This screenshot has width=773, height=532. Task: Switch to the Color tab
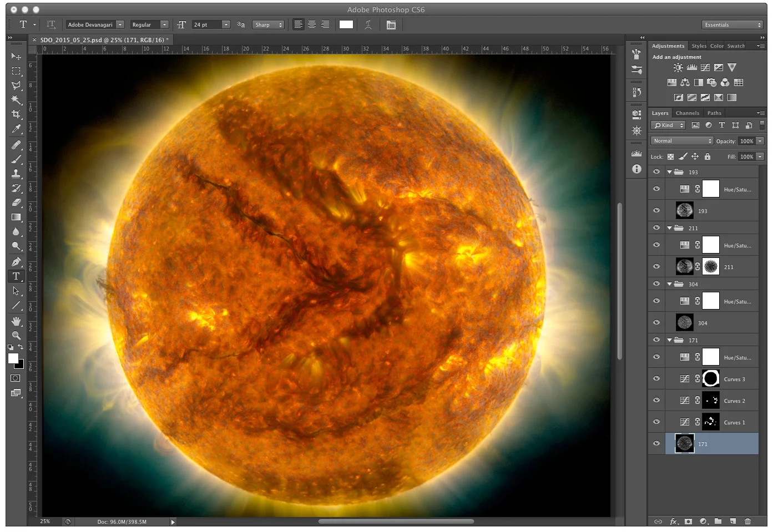716,46
